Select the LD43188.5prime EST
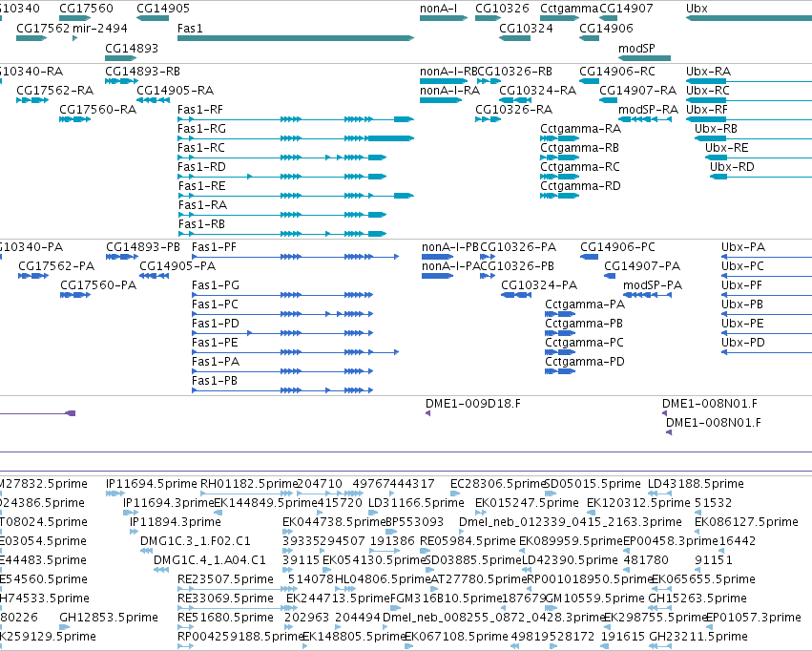812x651 pixels. 660,493
